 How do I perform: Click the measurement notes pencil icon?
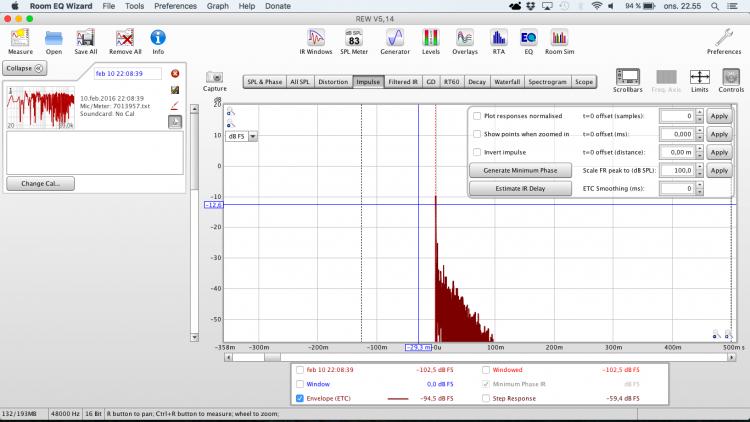[x=175, y=105]
